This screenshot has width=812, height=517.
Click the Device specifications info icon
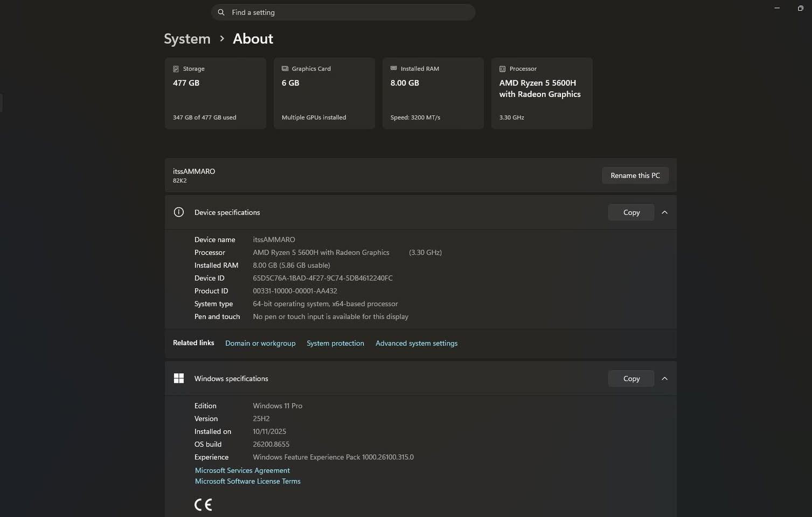[179, 212]
